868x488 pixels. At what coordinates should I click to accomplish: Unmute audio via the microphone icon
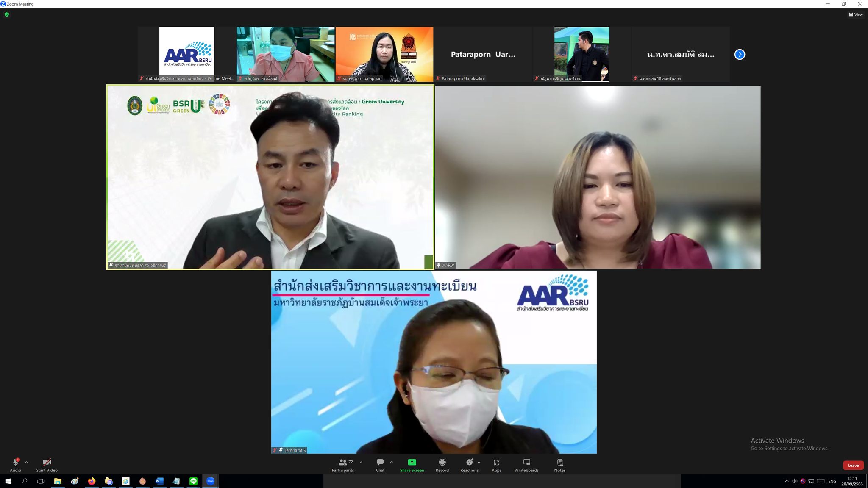[x=16, y=463]
